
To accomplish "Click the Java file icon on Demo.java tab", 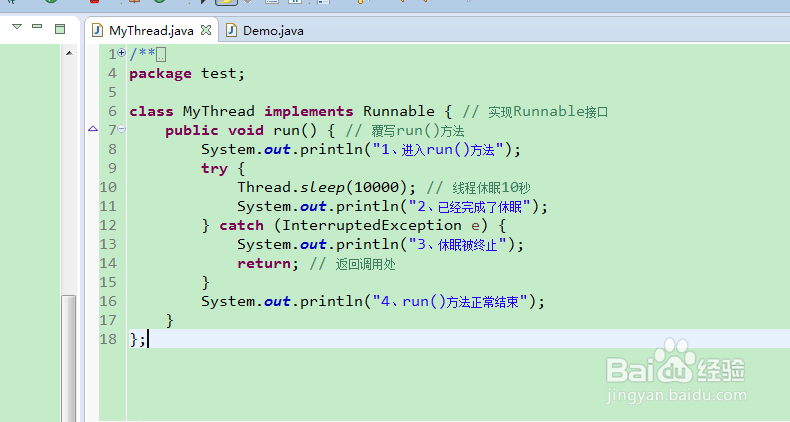I will (x=231, y=30).
